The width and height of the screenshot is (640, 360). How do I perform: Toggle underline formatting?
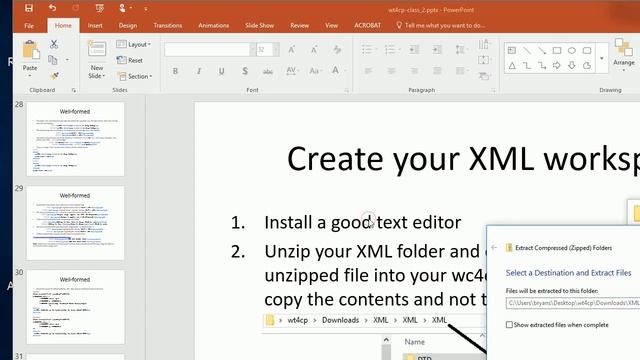tap(221, 71)
